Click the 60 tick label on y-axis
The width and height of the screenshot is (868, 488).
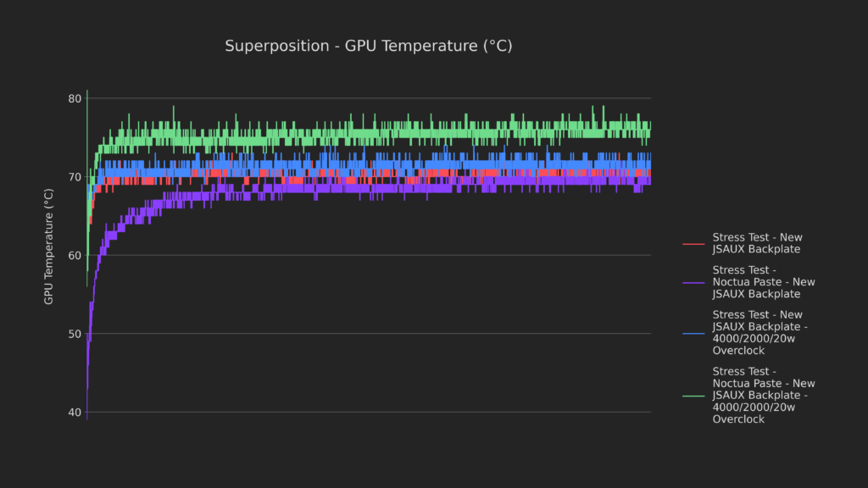click(x=75, y=256)
